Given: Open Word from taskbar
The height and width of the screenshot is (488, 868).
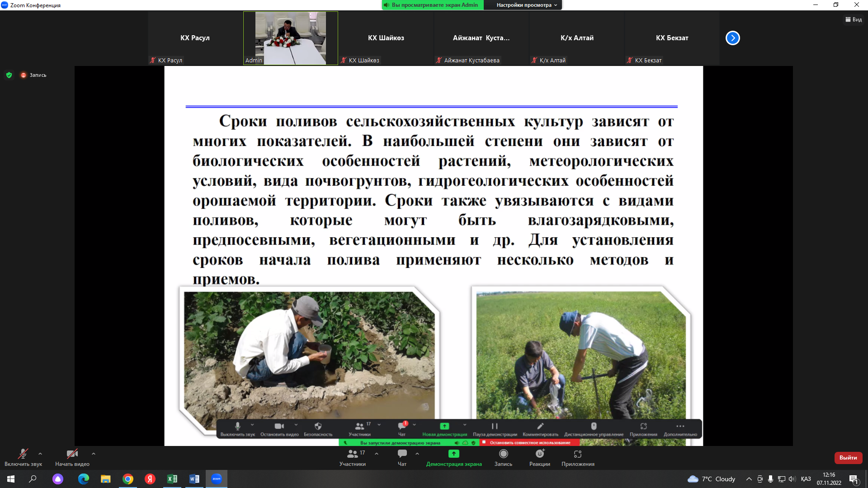Looking at the screenshot, I should click(x=194, y=479).
